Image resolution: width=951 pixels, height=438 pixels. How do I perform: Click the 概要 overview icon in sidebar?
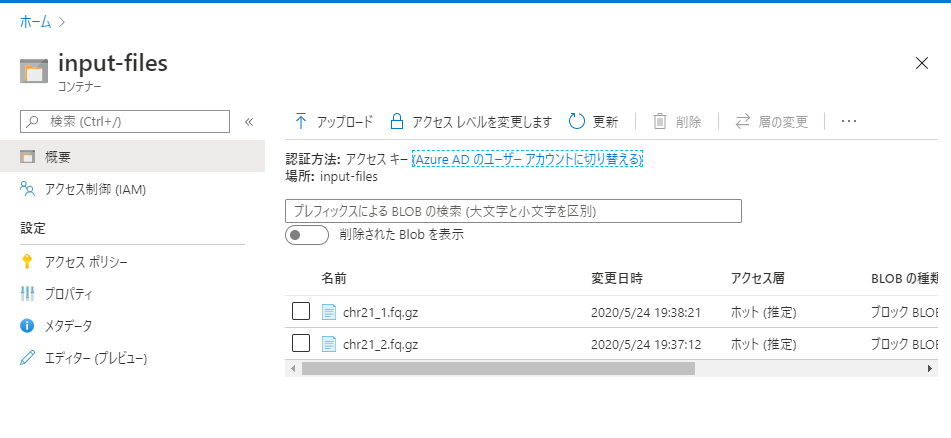pyautogui.click(x=27, y=157)
